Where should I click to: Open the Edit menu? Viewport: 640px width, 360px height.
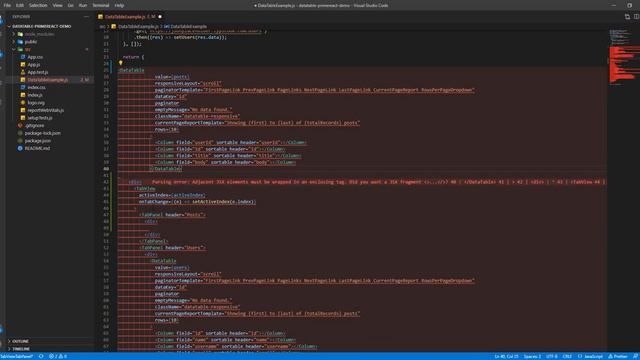click(x=20, y=5)
